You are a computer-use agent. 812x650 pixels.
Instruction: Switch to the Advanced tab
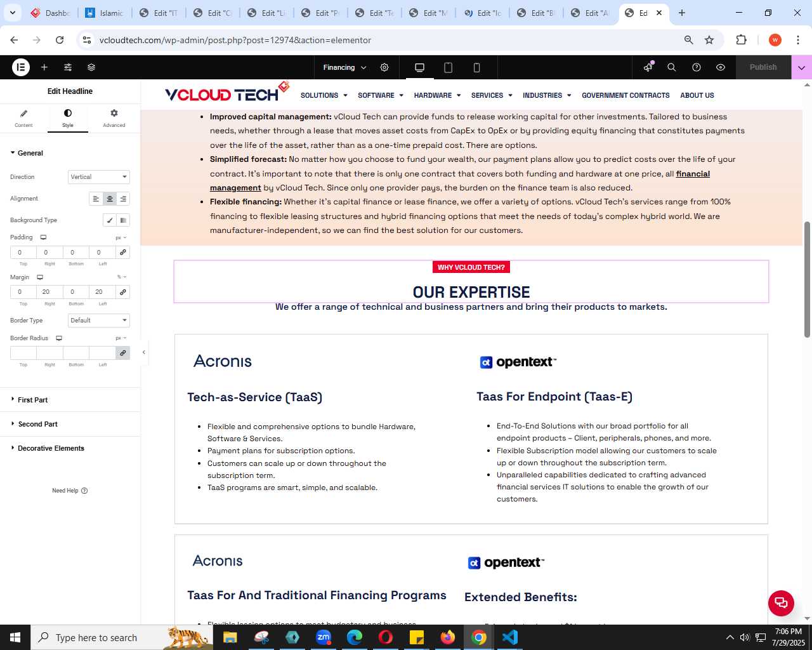[x=114, y=118]
